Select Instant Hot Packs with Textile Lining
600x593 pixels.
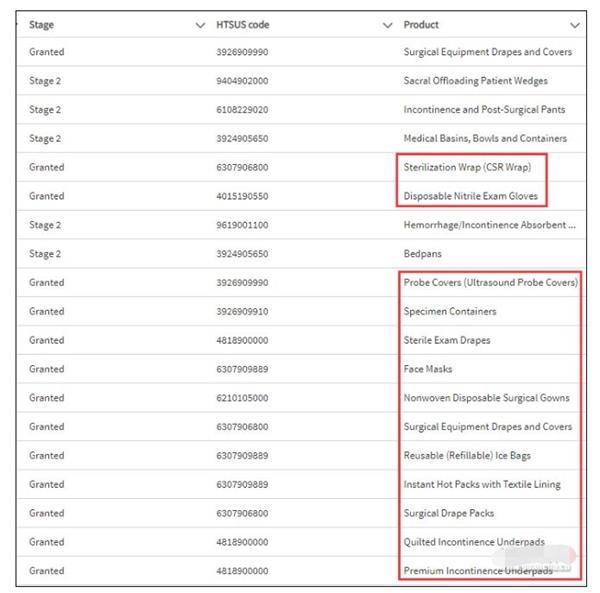tap(482, 484)
